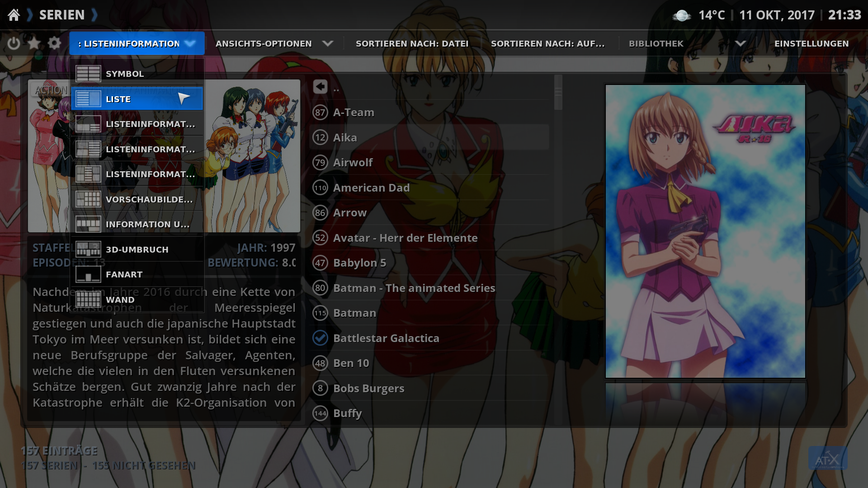The height and width of the screenshot is (488, 868).
Task: Click the 115 badge beside Batman
Action: pos(320,313)
